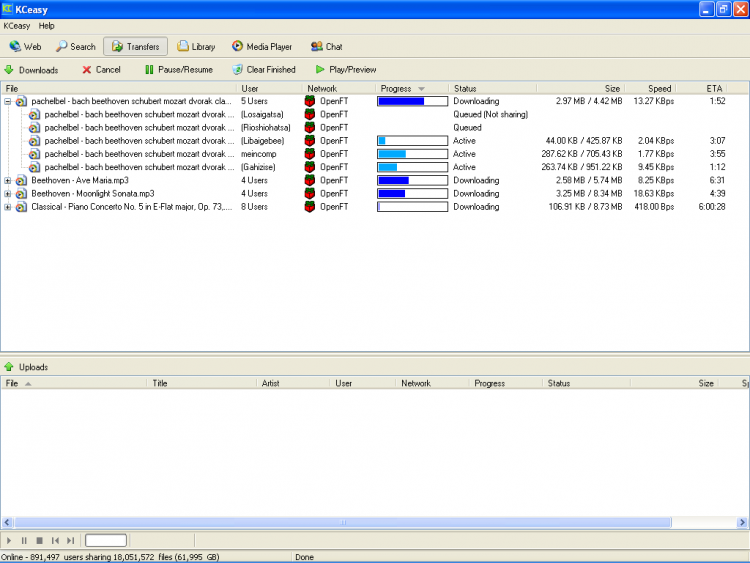The height and width of the screenshot is (563, 750).
Task: Click ETA value 6:00:28
Action: pos(712,207)
